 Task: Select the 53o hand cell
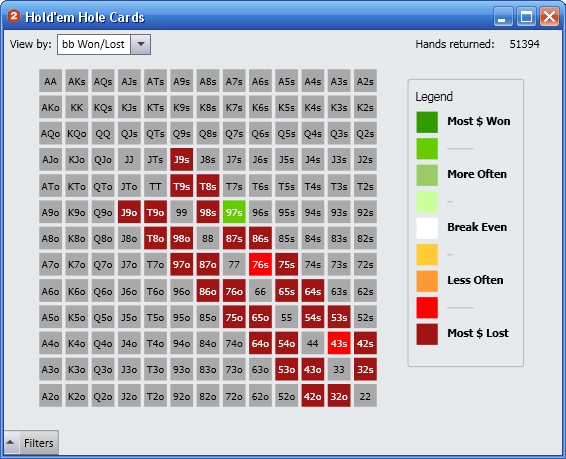click(287, 370)
